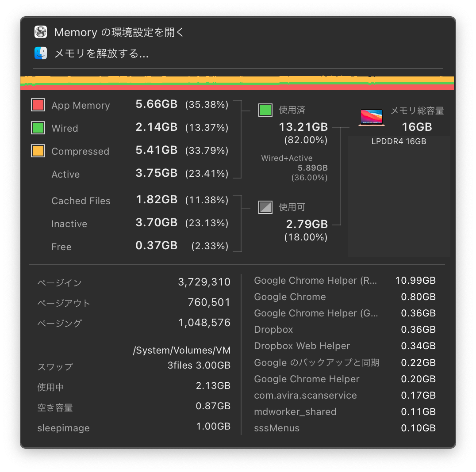Image resolution: width=476 pixels, height=472 pixels.
Task: Select the sssMenus process entry
Action: 345,428
